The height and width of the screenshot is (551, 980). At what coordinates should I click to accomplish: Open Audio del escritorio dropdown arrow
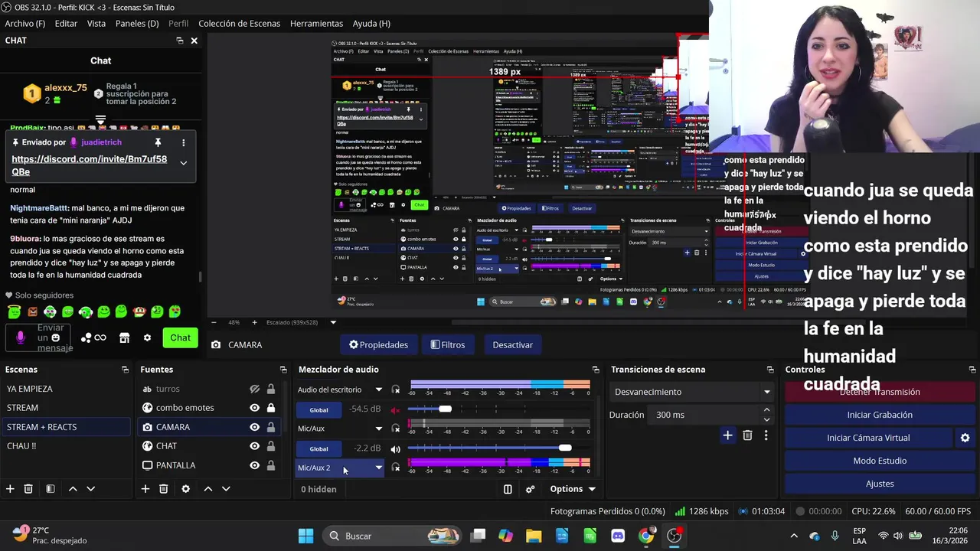pyautogui.click(x=378, y=390)
